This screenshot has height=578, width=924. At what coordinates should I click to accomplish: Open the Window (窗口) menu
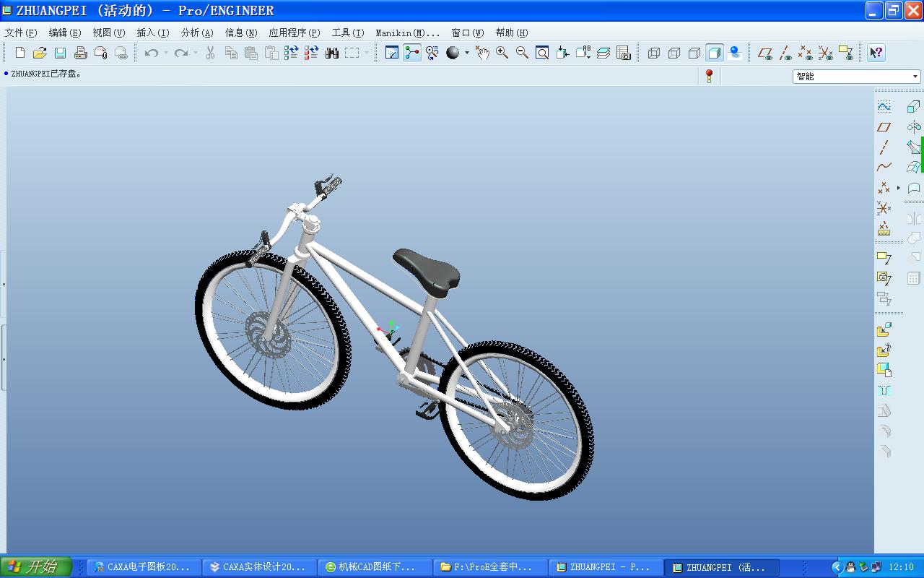[x=468, y=33]
